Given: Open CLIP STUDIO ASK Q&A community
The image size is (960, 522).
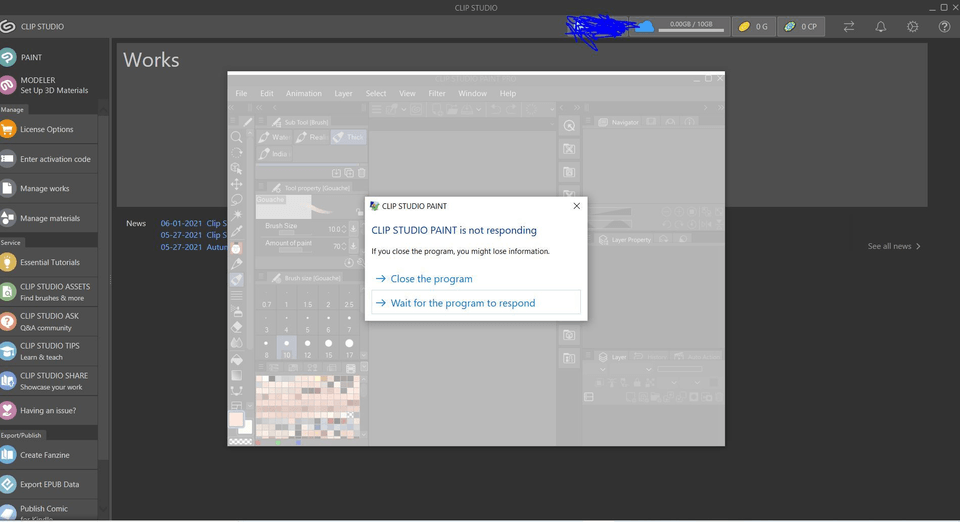Looking at the screenshot, I should tap(49, 321).
